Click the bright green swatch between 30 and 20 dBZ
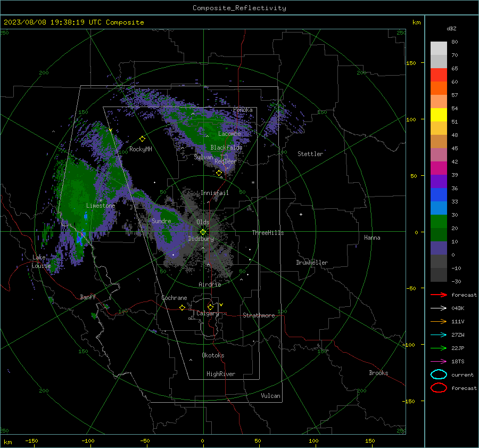This screenshot has width=479, height=448. [439, 222]
